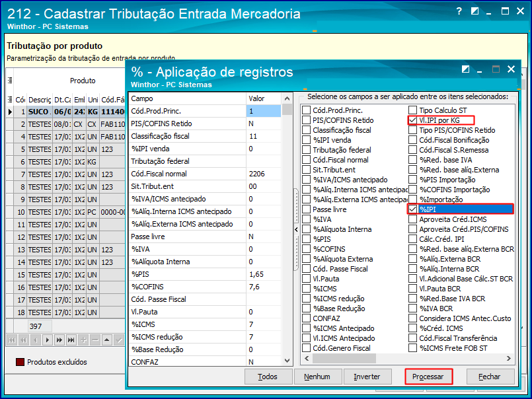
Task: Click the contrast icon in main title bar
Action: [x=475, y=11]
